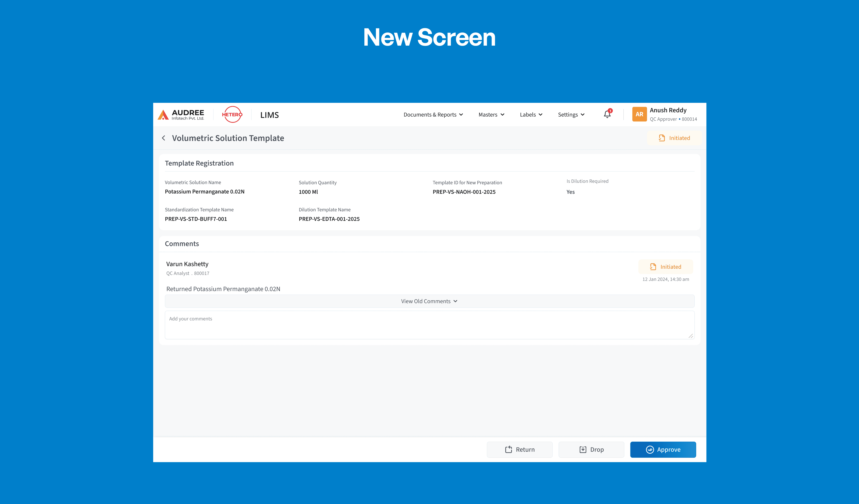Click the notification bell icon

coord(607,114)
